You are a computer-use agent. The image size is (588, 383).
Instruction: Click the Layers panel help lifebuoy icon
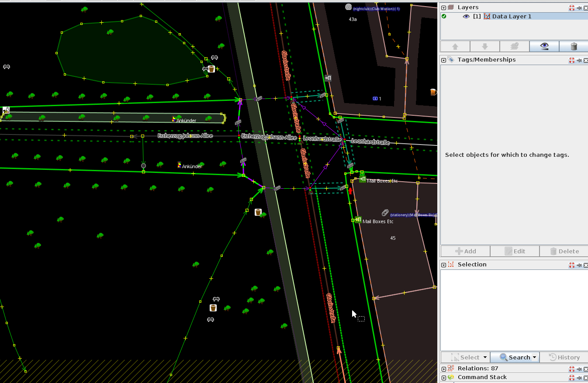[x=571, y=7]
